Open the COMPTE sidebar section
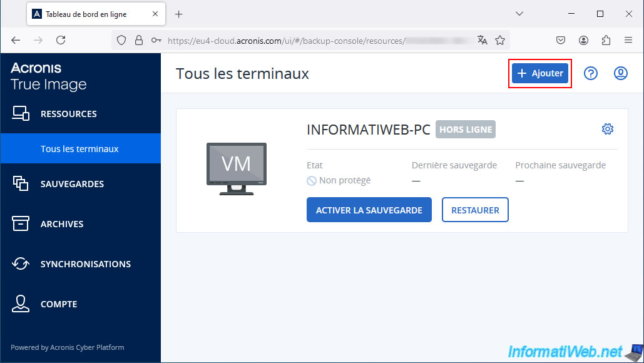Image resolution: width=644 pixels, height=363 pixels. coord(81,304)
